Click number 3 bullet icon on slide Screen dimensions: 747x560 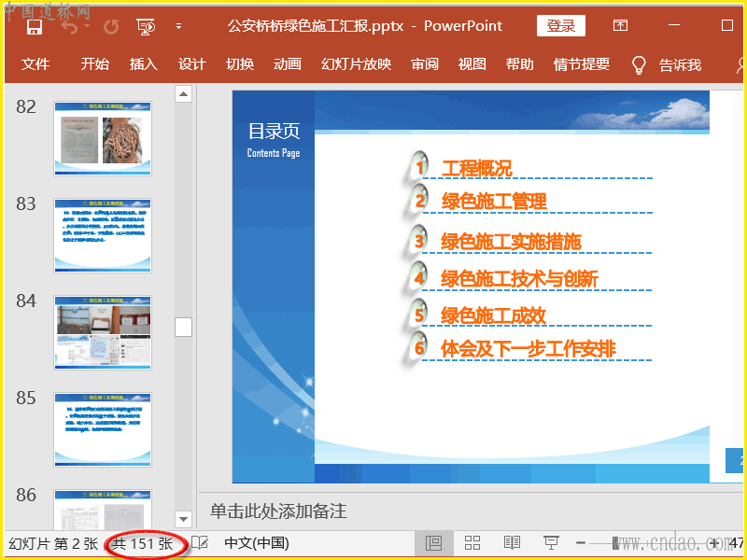[418, 241]
